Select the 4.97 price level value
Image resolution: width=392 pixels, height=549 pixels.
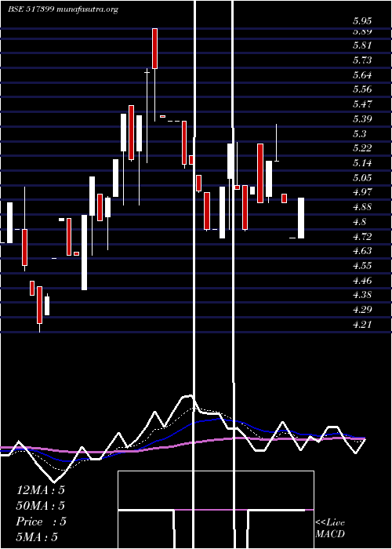pos(362,192)
